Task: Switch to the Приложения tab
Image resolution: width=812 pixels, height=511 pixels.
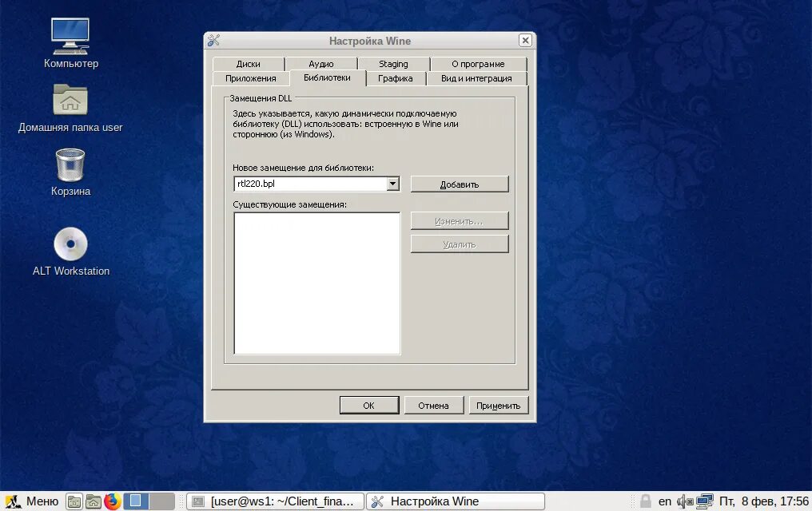Action: [251, 78]
